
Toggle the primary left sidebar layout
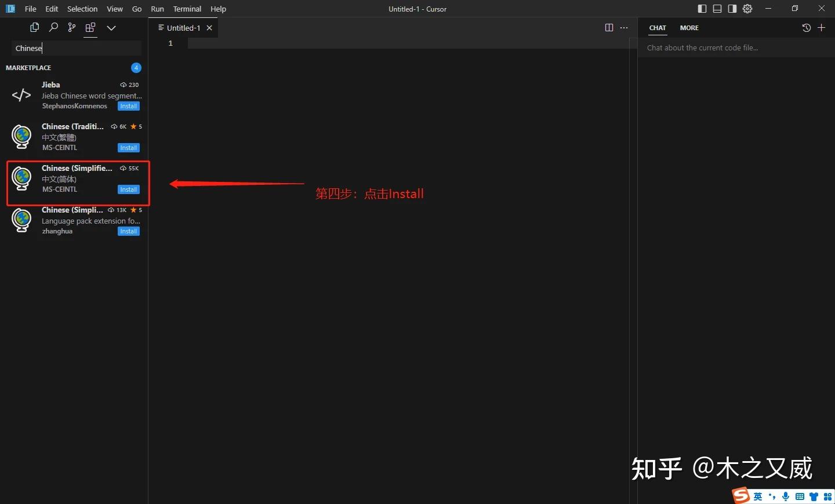click(x=702, y=9)
